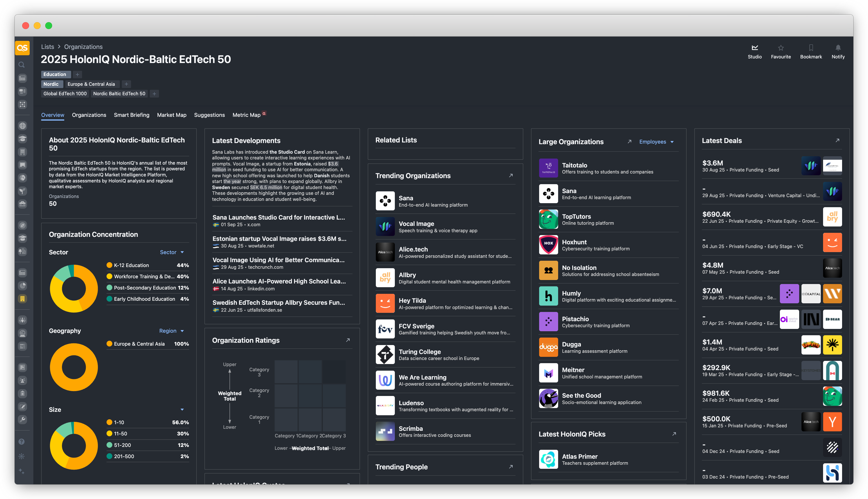
Task: Open the Studio chart icon
Action: [755, 48]
